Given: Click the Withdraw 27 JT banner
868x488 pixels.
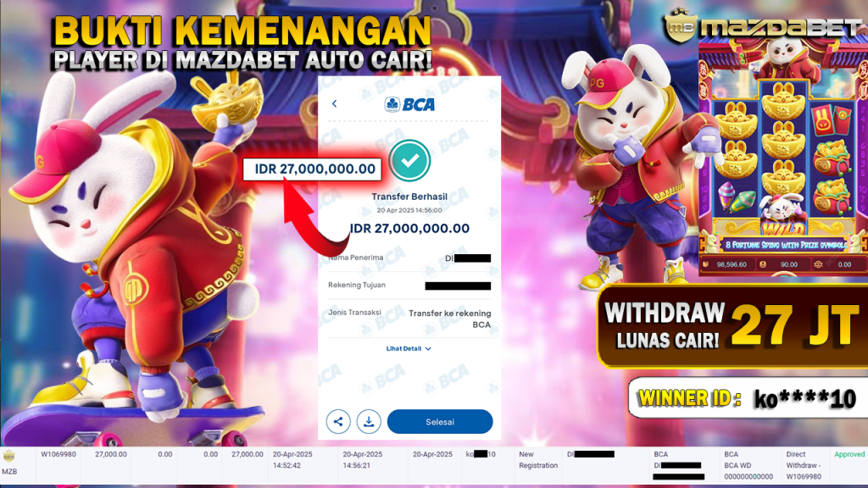Looking at the screenshot, I should pyautogui.click(x=732, y=326).
